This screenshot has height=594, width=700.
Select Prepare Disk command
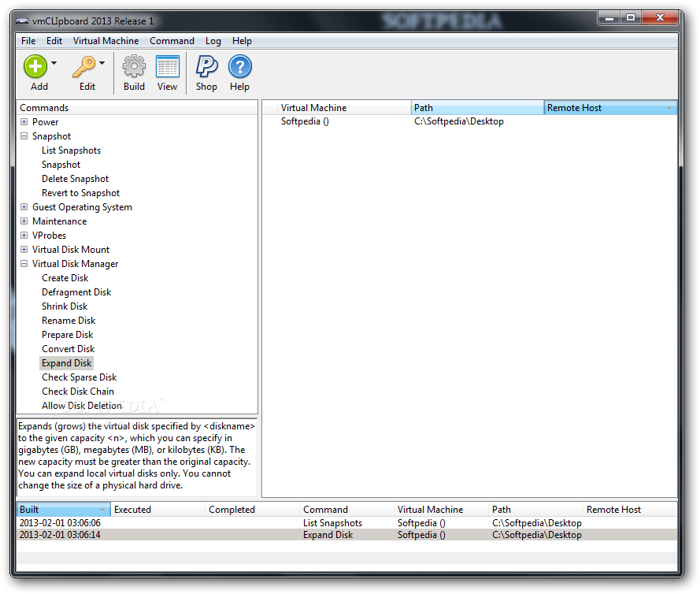click(x=68, y=335)
